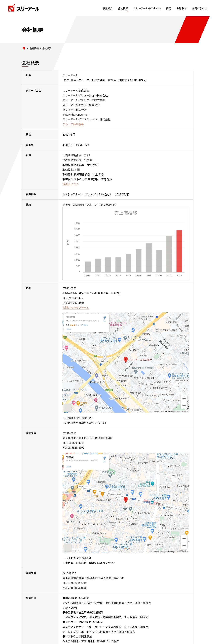
Task: Click the 売上高 34.1億円 sales figure text
Action: 89,205
